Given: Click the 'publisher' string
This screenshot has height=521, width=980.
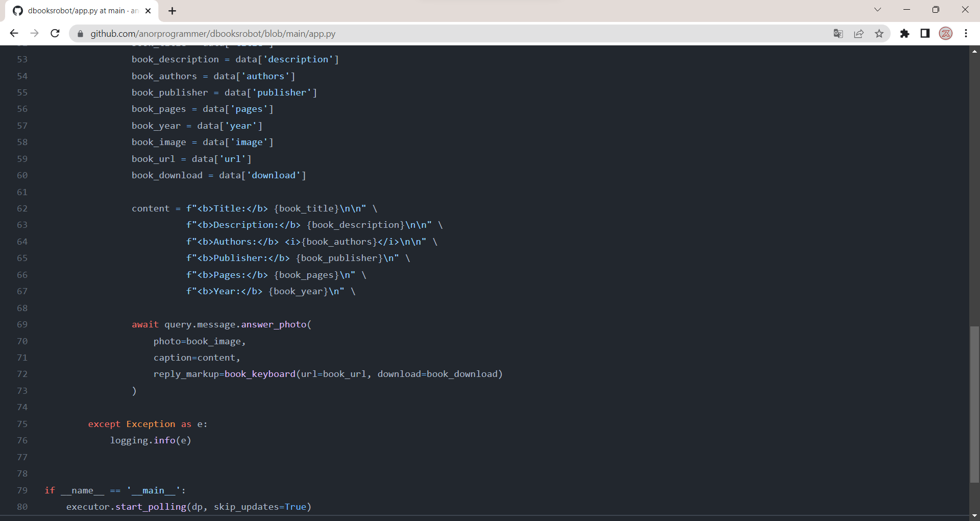Looking at the screenshot, I should 282,92.
